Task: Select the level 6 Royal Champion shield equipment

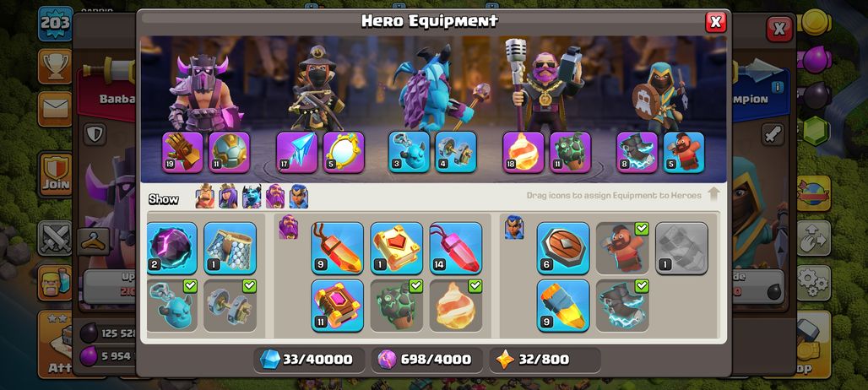Action: (563, 248)
